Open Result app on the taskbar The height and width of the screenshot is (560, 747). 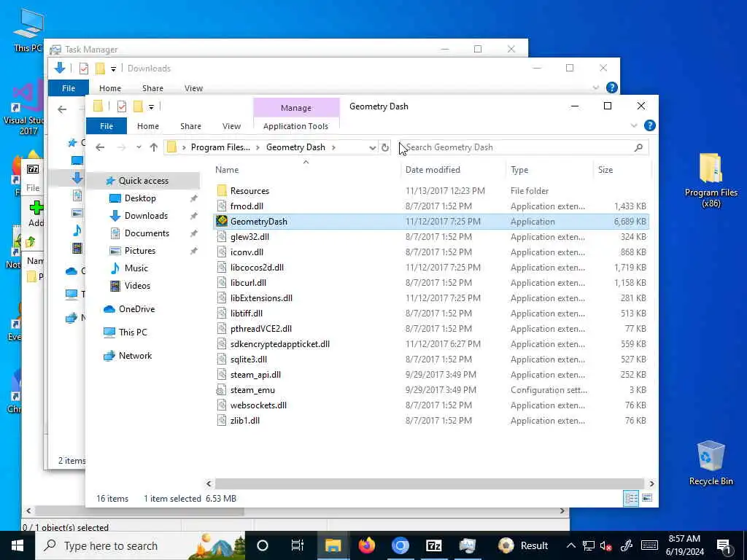tap(523, 545)
